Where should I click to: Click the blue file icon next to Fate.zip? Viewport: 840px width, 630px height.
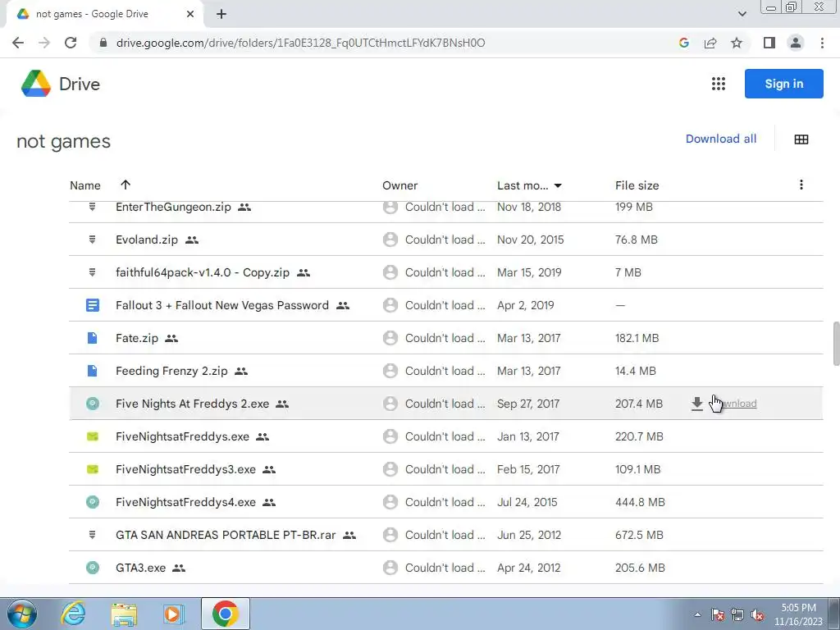click(x=92, y=338)
